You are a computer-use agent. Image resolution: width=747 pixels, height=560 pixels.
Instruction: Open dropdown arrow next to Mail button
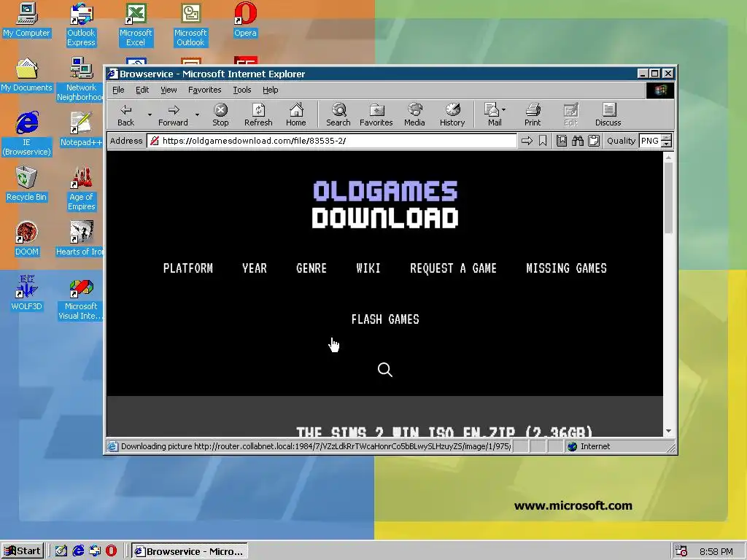click(x=504, y=109)
